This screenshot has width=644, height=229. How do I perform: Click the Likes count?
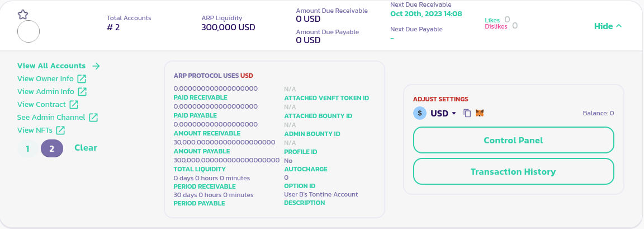pos(506,20)
